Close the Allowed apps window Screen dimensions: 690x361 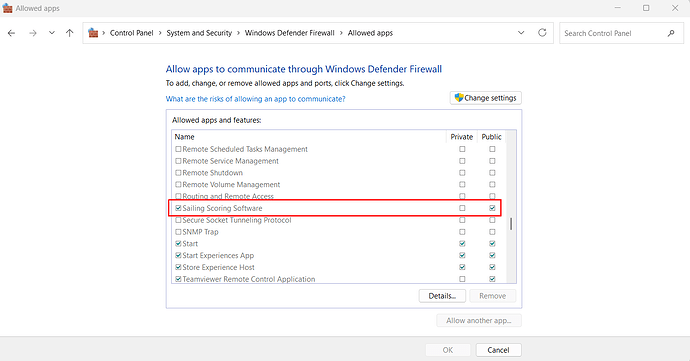675,8
